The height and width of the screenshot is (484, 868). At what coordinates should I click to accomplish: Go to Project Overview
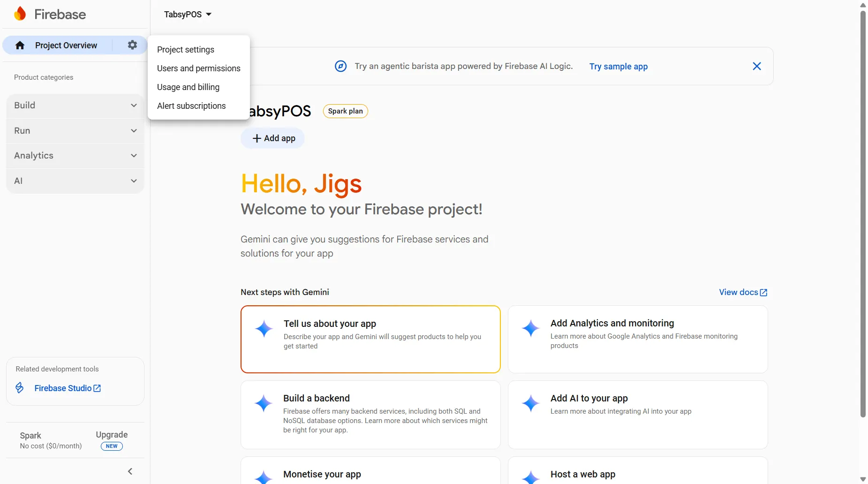66,45
